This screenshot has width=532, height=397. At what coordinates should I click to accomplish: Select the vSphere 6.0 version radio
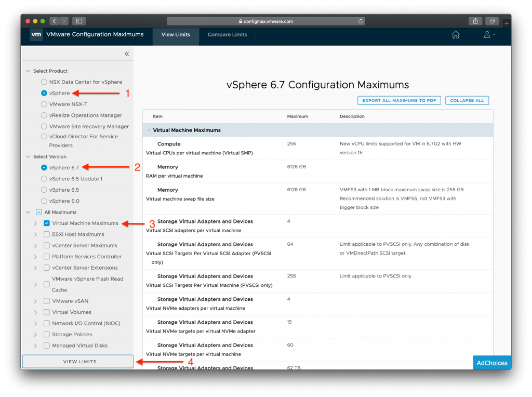click(44, 201)
